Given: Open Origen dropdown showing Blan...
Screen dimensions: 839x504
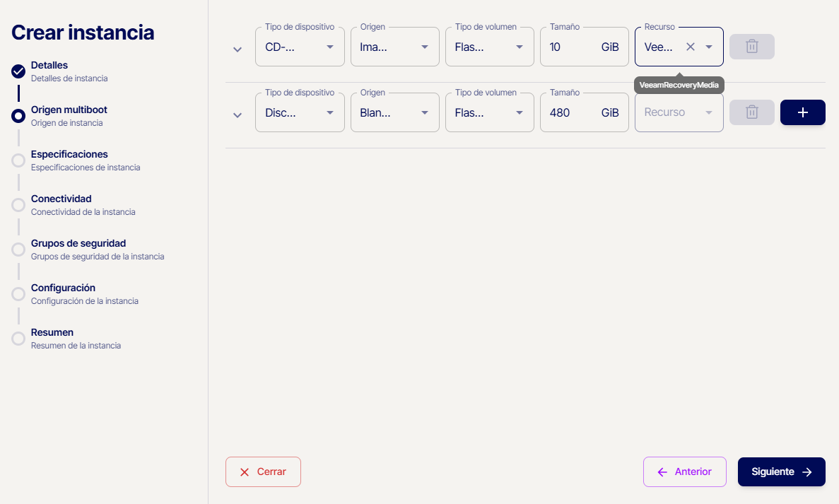Looking at the screenshot, I should [x=394, y=112].
